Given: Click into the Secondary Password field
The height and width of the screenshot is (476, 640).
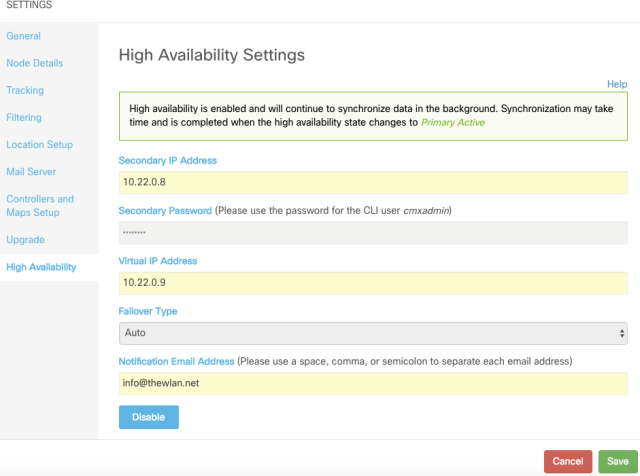Looking at the screenshot, I should pyautogui.click(x=372, y=233).
